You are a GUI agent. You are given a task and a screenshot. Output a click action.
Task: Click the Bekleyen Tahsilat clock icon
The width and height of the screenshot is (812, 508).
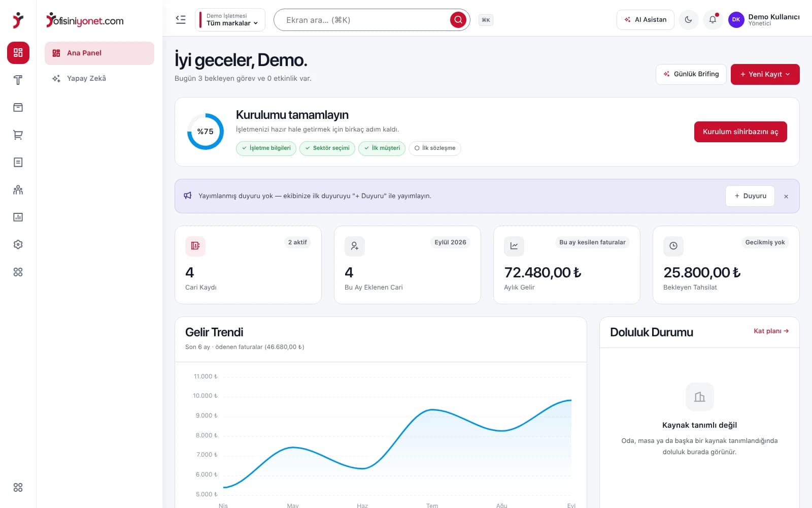point(673,246)
